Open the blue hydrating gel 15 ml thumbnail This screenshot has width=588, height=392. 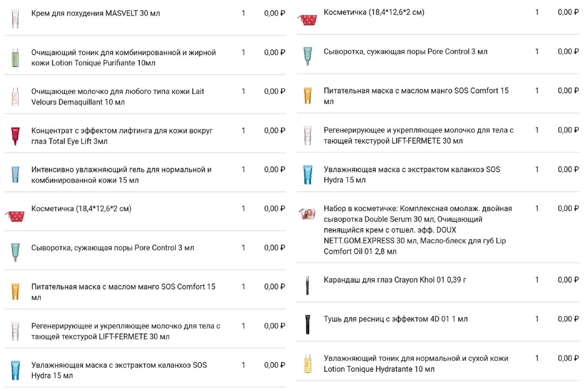pyautogui.click(x=15, y=175)
